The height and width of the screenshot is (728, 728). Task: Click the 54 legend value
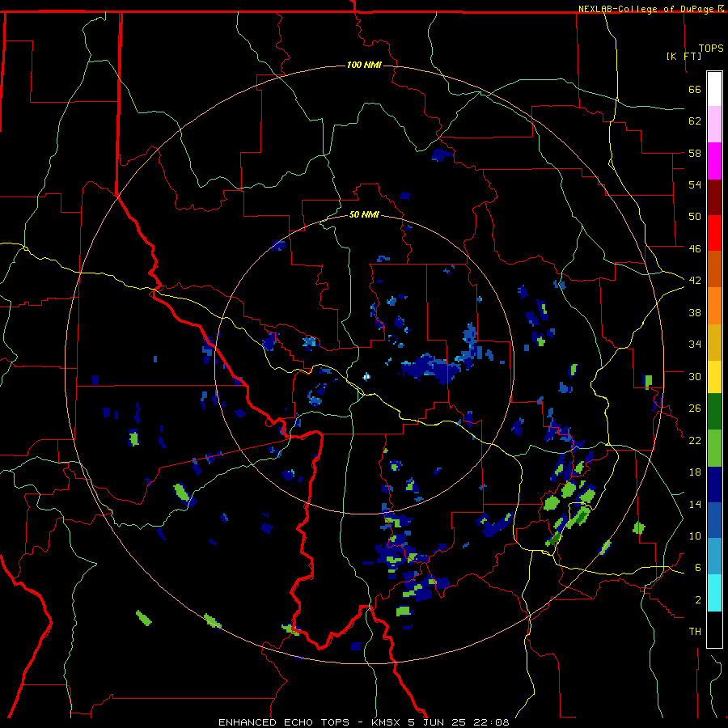(695, 184)
